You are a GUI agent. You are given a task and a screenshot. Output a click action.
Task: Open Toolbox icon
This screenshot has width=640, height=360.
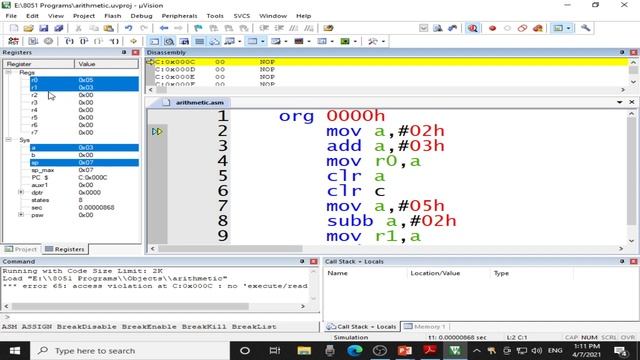point(373,41)
